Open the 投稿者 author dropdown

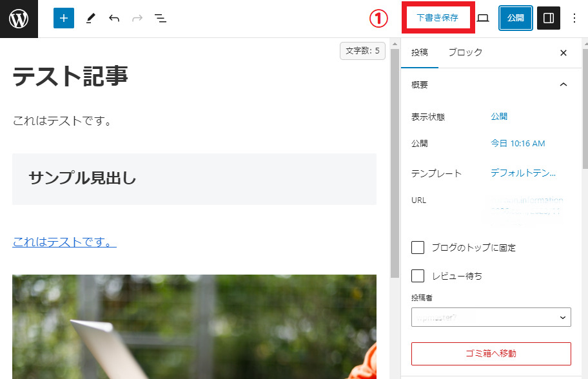point(491,317)
